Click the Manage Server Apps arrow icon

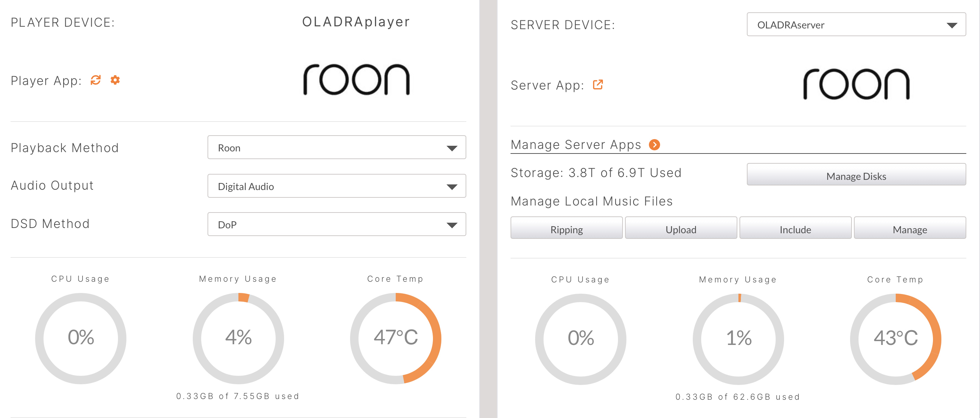pos(654,145)
